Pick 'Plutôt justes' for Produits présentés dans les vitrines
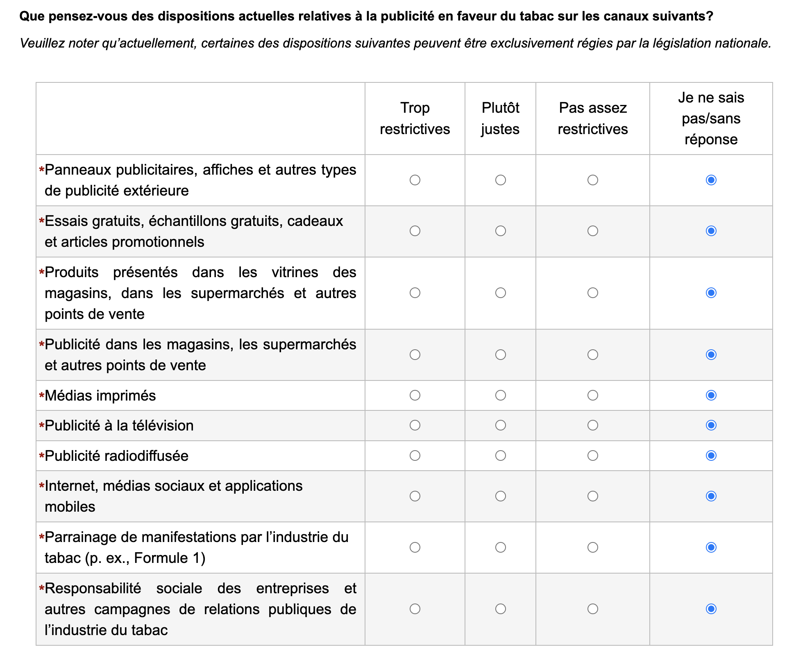The image size is (812, 665). [x=501, y=293]
